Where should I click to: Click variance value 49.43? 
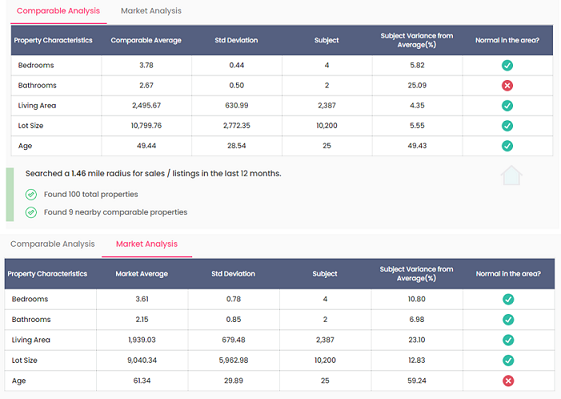click(x=417, y=146)
